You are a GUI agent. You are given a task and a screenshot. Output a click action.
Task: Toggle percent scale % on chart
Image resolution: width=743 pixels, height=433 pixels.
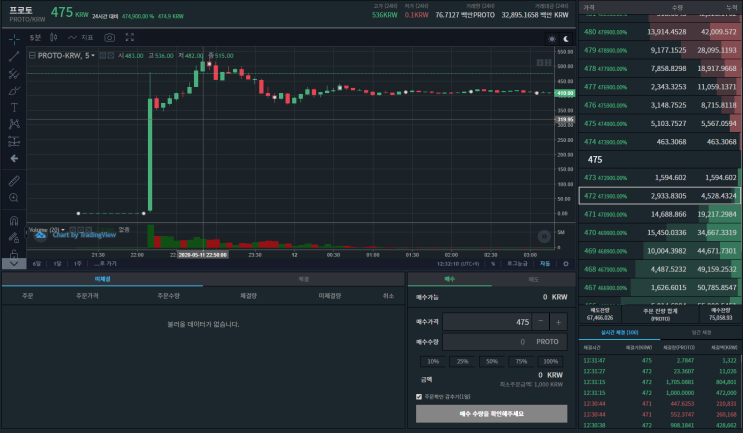tap(493, 264)
